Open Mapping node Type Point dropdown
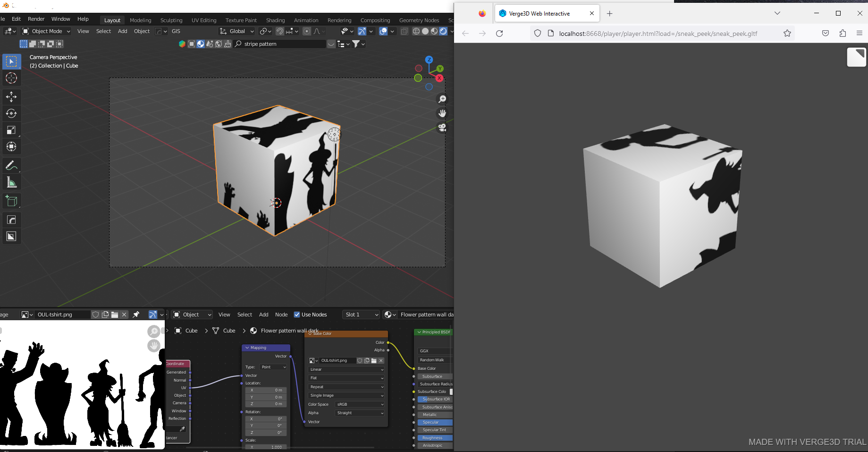 click(x=273, y=367)
